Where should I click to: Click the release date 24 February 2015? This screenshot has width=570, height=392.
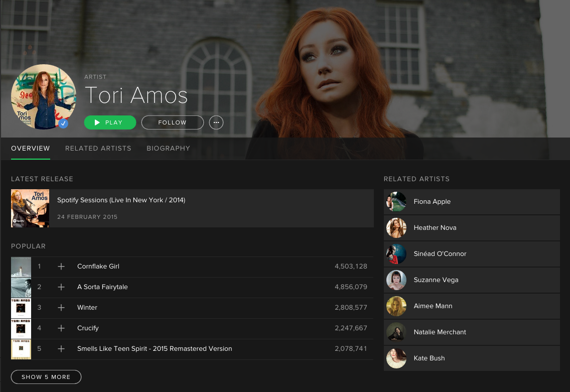(87, 217)
